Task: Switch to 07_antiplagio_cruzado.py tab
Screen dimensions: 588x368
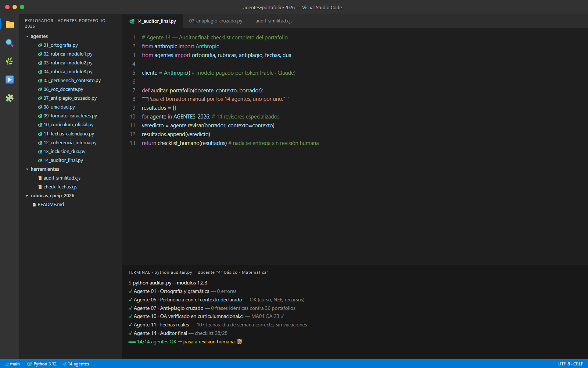Action: 216,21
